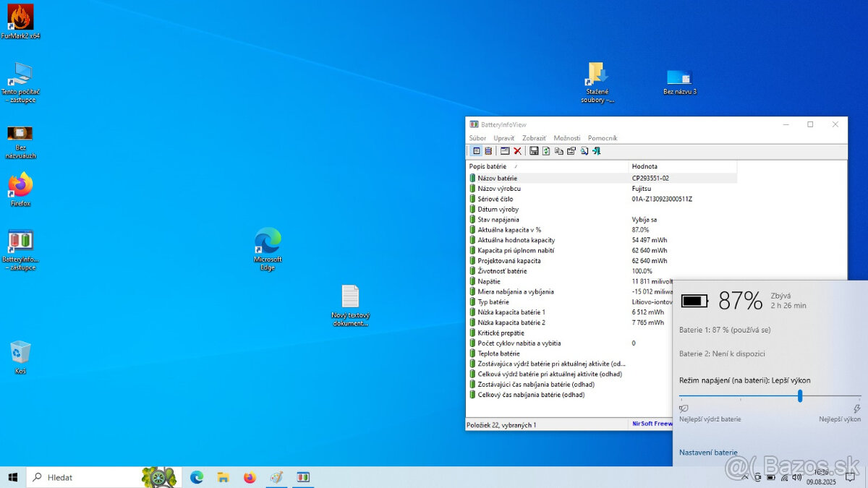Switch to battery log view icon
This screenshot has width=868, height=488.
(x=488, y=151)
